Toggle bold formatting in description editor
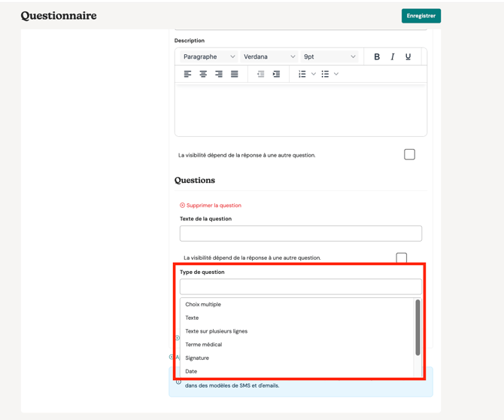Viewport: 504px width, 420px height. click(x=377, y=57)
